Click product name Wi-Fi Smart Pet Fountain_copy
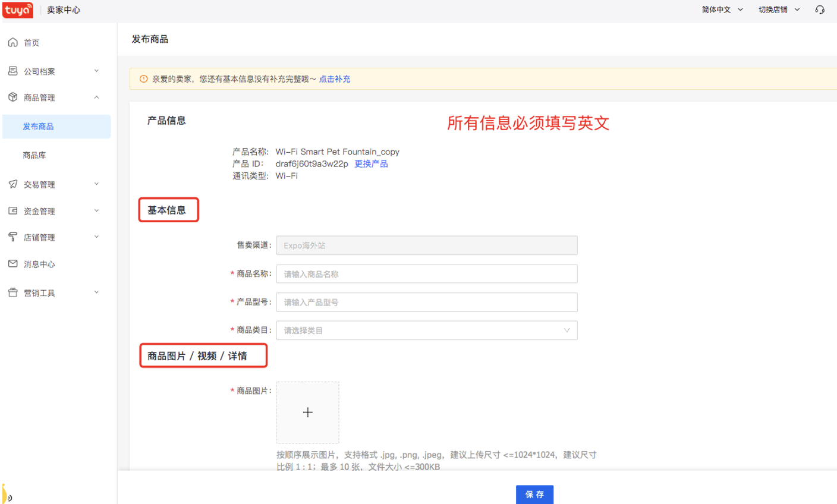 point(337,152)
